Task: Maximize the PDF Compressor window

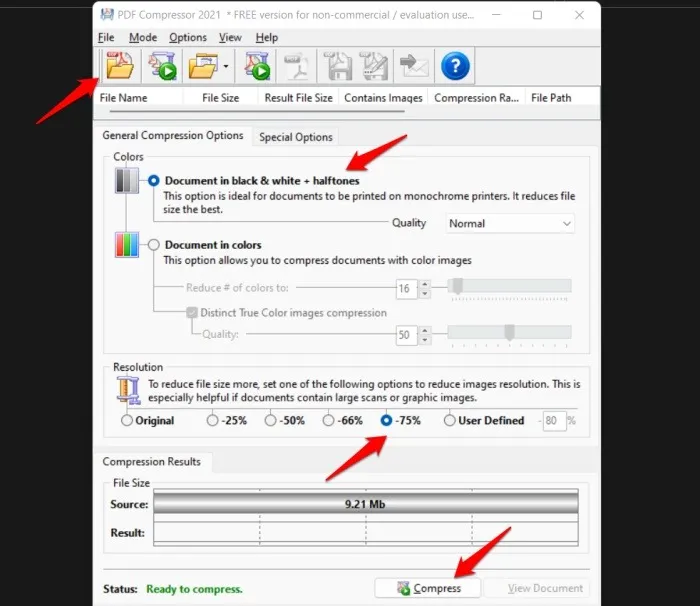Action: click(538, 15)
